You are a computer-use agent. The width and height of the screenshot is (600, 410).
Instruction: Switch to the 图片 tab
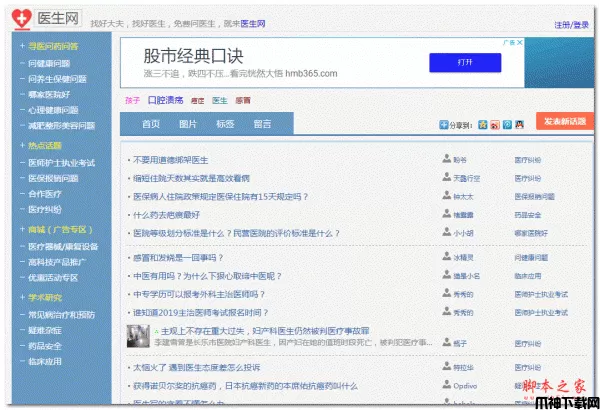click(x=188, y=124)
